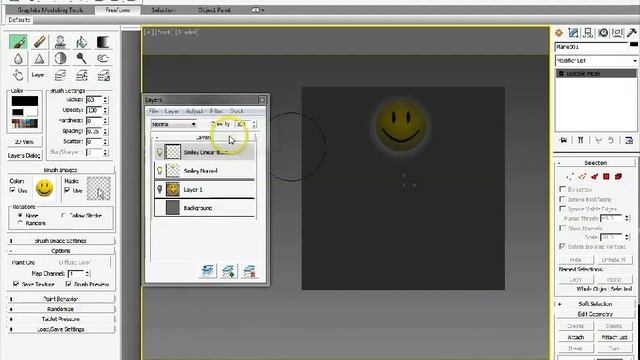
Task: Select Face sub-object level icon
Action: (x=594, y=176)
